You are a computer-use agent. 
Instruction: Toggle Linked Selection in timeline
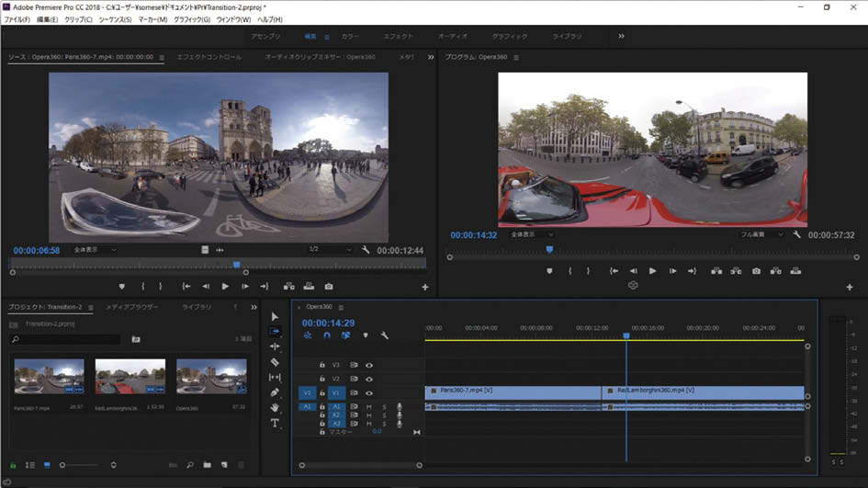click(x=345, y=335)
